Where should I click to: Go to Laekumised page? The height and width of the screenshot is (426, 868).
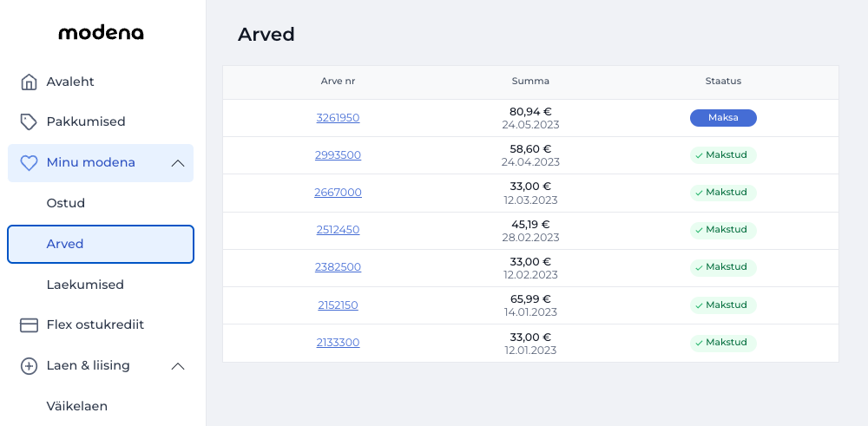[85, 285]
